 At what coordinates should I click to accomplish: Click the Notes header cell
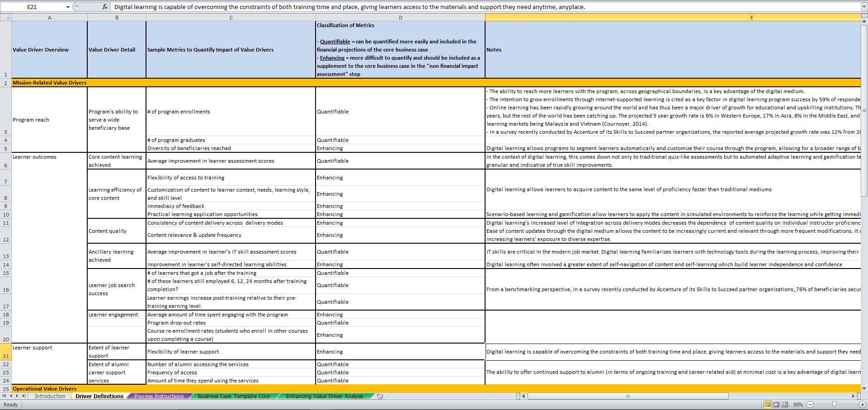click(673, 50)
